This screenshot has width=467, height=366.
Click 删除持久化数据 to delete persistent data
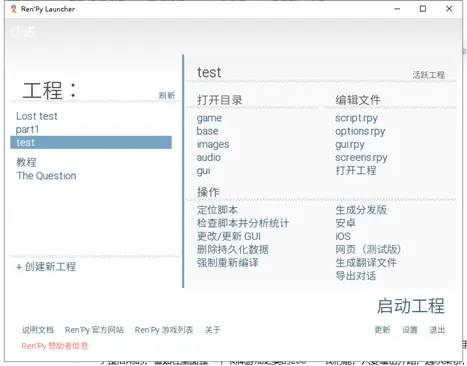(233, 249)
